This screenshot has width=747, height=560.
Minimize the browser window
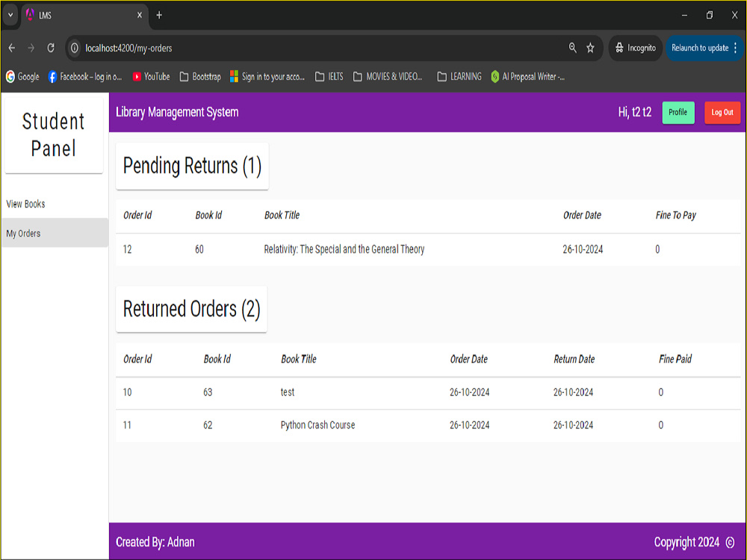(684, 15)
